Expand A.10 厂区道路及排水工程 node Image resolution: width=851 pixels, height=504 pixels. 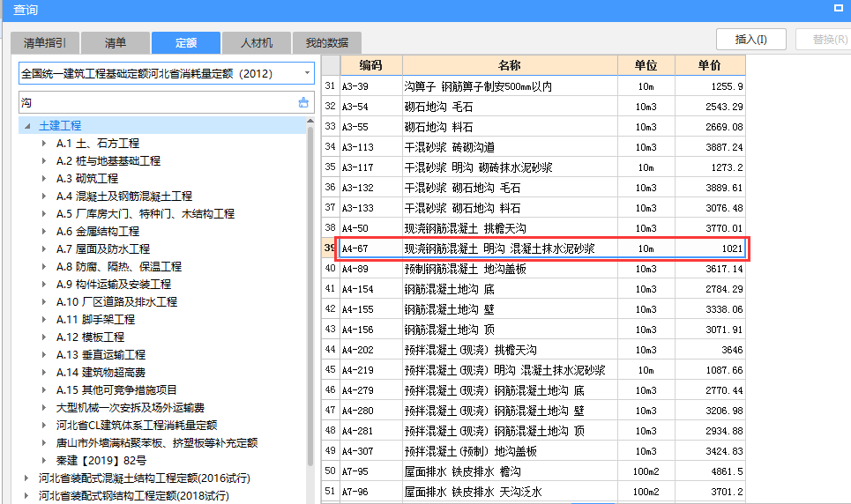pyautogui.click(x=44, y=301)
